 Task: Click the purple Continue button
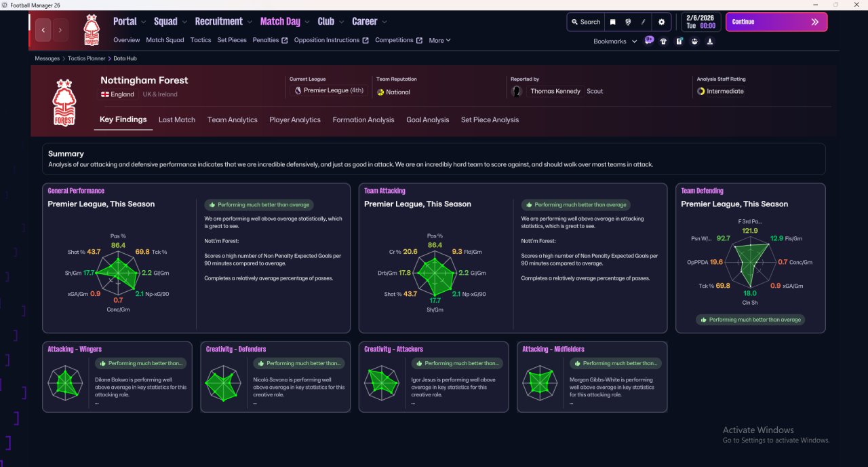(776, 22)
